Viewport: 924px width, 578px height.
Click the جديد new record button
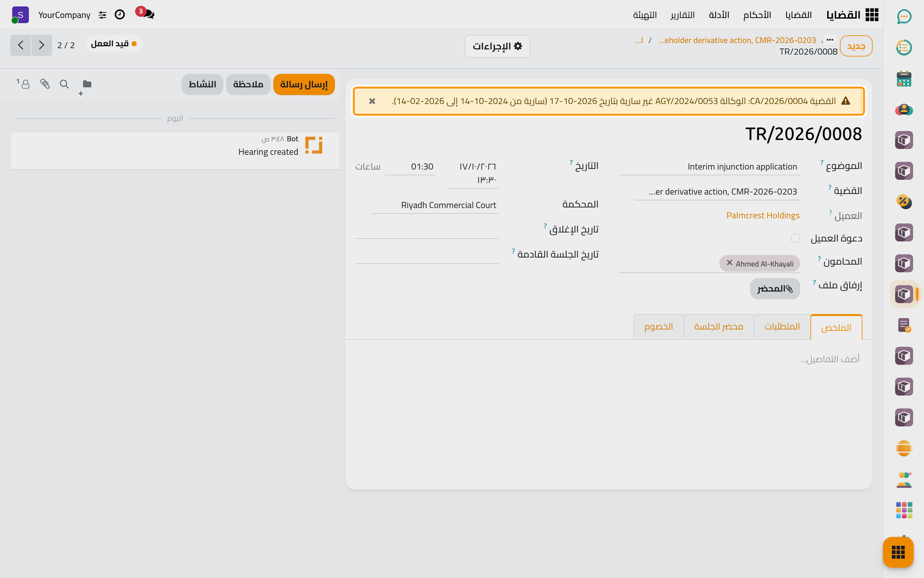coord(856,46)
